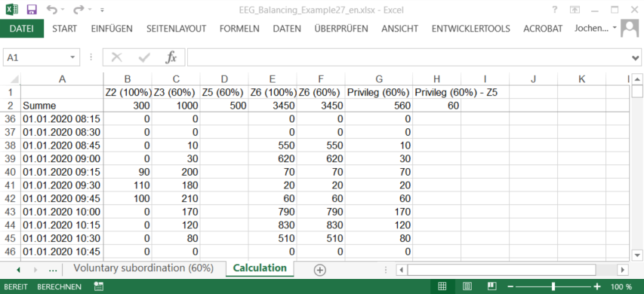
Task: Expand the formula bar with chevron
Action: tap(636, 58)
